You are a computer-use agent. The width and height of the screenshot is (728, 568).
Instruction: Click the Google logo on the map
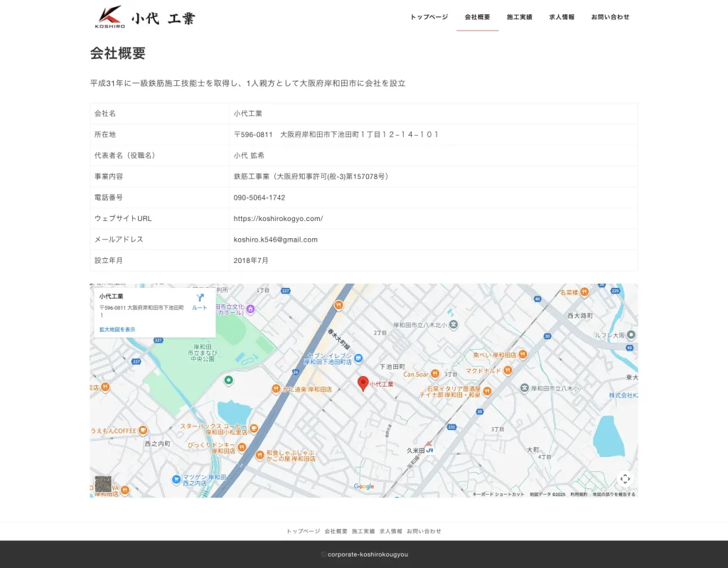pyautogui.click(x=363, y=486)
